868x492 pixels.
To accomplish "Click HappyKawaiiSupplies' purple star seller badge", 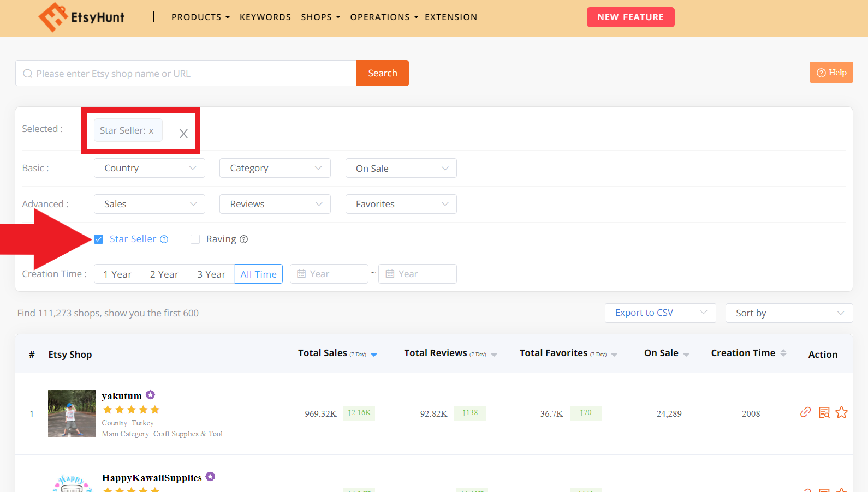I will [210, 476].
